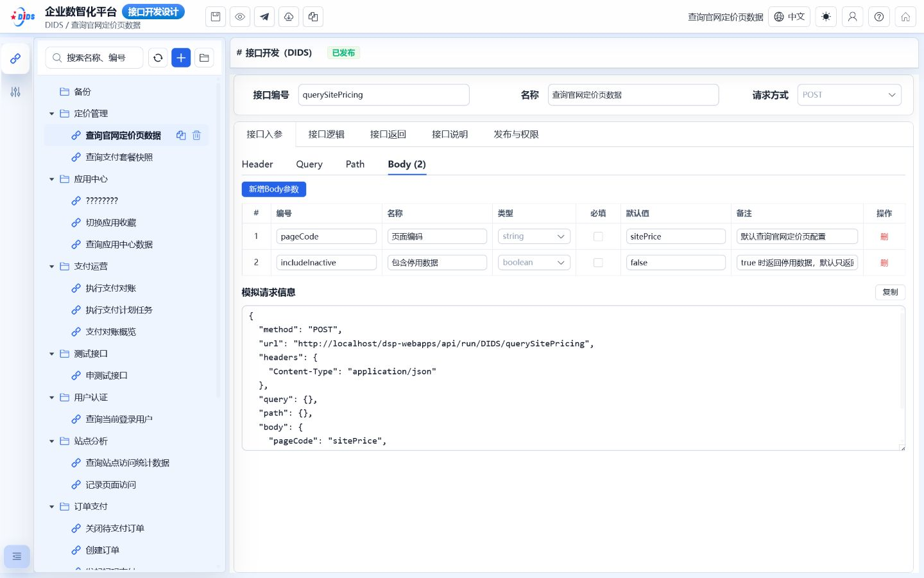Delete the 查询官网定价页数据 tree item via trash icon
924x578 pixels.
tap(197, 136)
